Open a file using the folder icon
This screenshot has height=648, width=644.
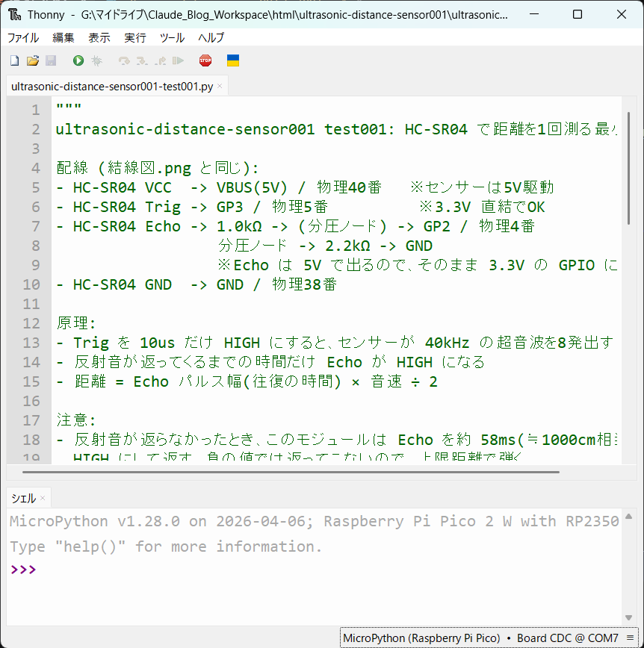coord(33,60)
